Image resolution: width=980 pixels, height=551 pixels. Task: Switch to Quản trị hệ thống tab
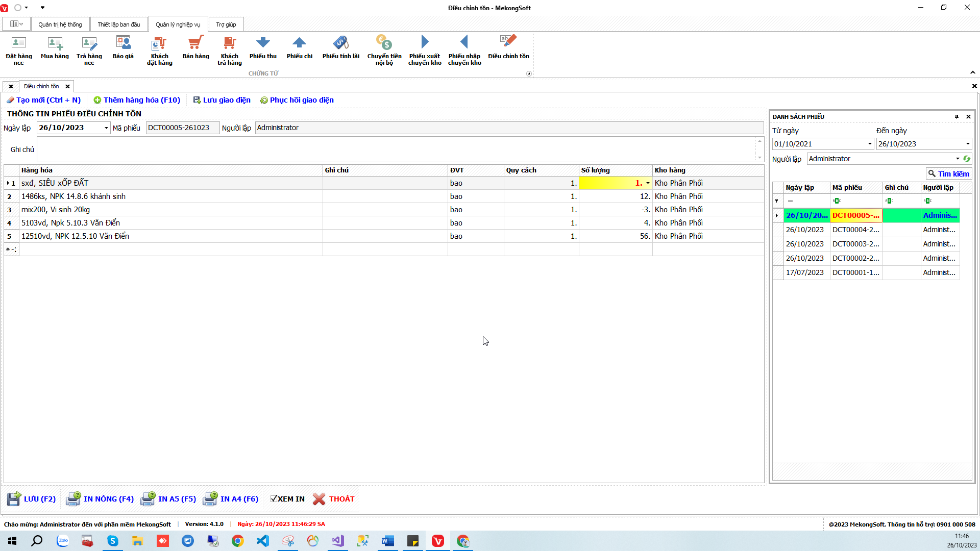tap(60, 24)
